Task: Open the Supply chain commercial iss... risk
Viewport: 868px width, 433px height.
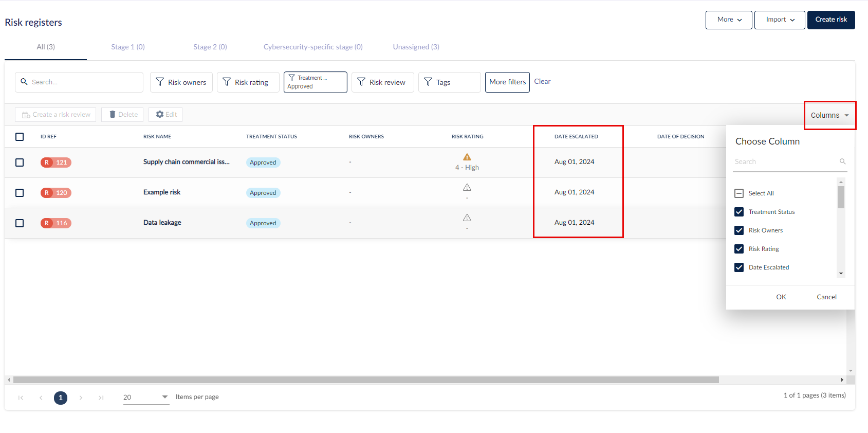Action: tap(187, 162)
